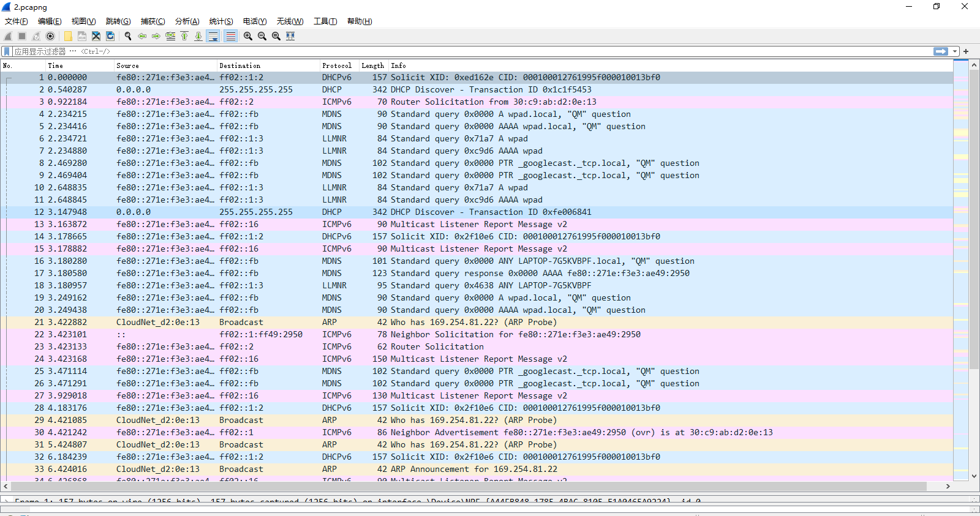Toggle packet list colorization

coord(230,36)
